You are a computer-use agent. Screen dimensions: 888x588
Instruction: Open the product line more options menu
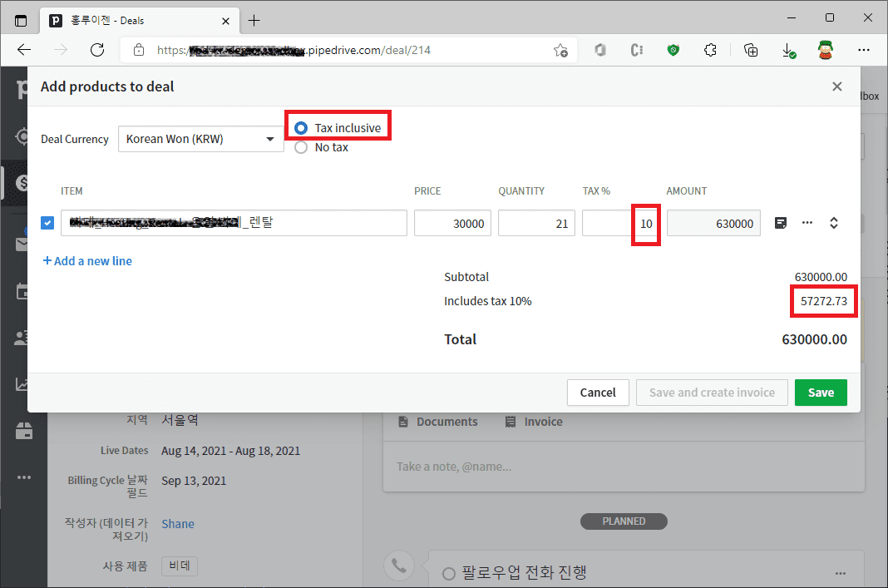pyautogui.click(x=807, y=223)
